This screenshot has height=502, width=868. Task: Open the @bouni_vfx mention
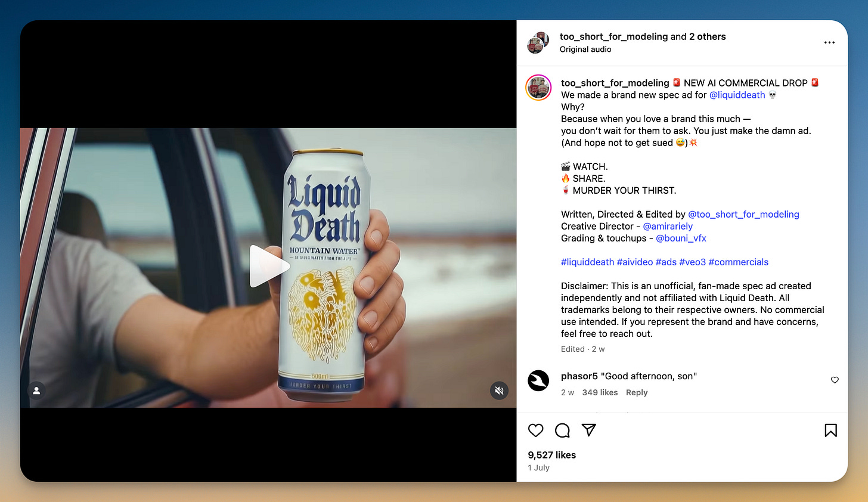coord(681,238)
